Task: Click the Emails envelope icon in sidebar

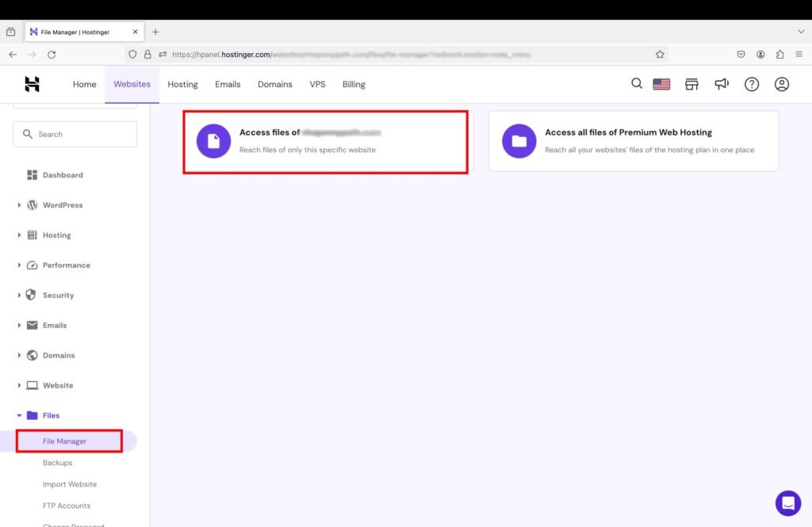Action: 32,325
